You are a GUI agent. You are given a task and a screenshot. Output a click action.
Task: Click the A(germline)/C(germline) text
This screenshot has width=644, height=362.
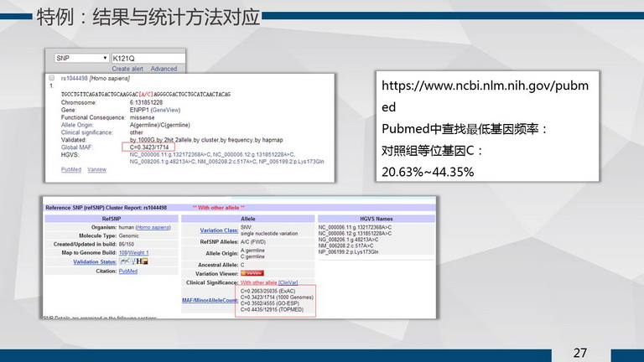tap(160, 125)
